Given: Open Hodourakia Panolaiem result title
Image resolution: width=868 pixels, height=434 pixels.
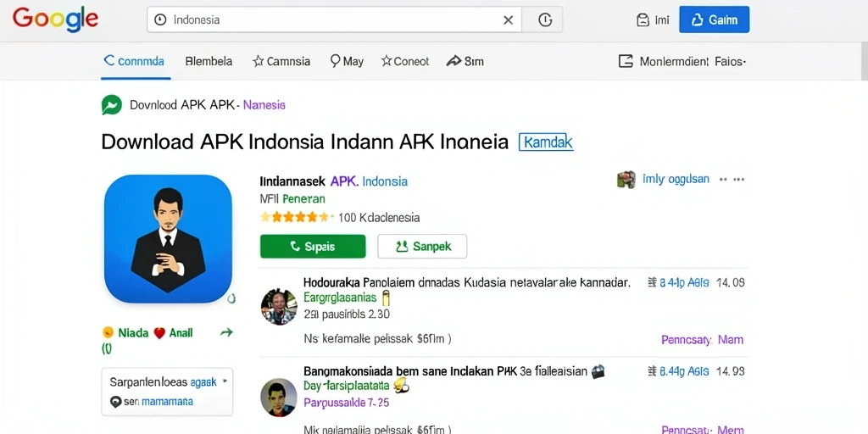Looking at the screenshot, I should click(x=467, y=283).
